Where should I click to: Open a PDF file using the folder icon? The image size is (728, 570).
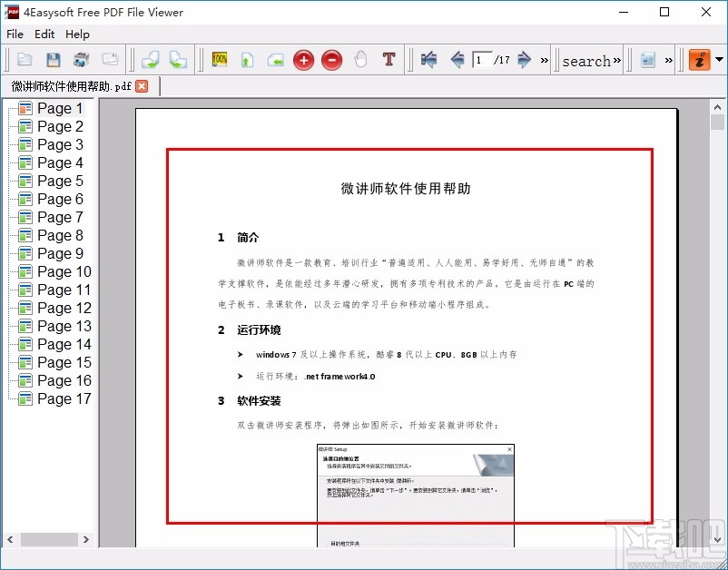pyautogui.click(x=25, y=60)
